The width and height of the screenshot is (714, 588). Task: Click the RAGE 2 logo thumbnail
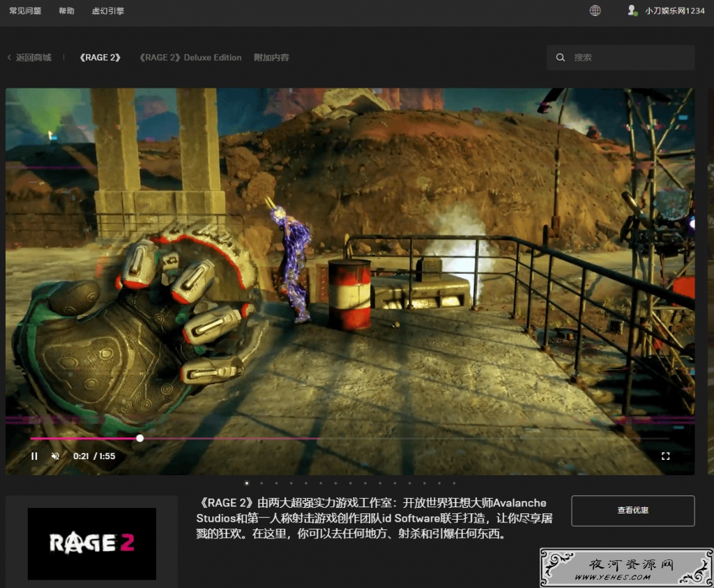tap(92, 543)
